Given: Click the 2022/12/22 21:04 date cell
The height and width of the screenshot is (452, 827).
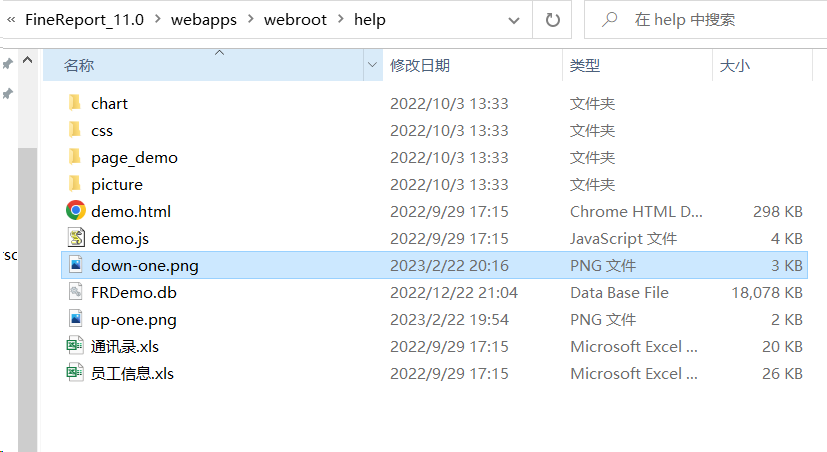Looking at the screenshot, I should (x=454, y=292).
